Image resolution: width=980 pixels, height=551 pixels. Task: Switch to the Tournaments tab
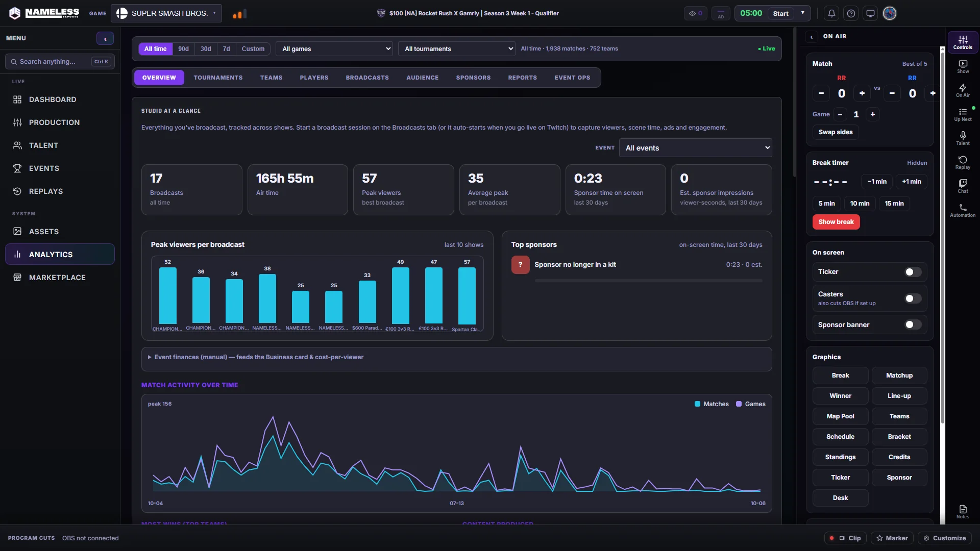click(x=218, y=78)
